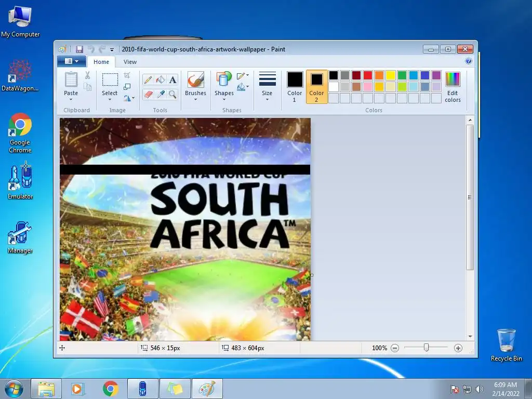Image resolution: width=532 pixels, height=399 pixels.
Task: Switch to the View ribbon tab
Action: pyautogui.click(x=130, y=62)
